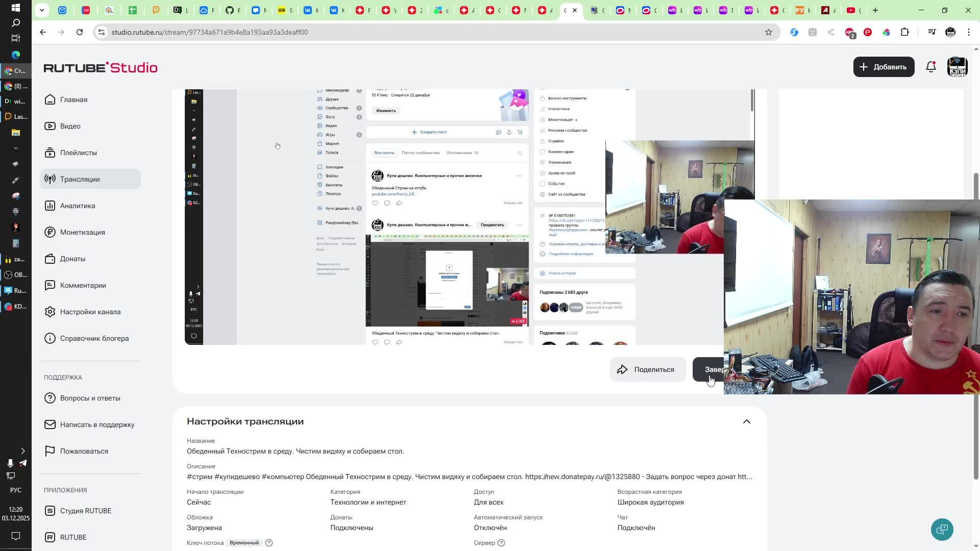The image size is (980, 551).
Task: Bookmark this page with the star icon
Action: pos(768,32)
